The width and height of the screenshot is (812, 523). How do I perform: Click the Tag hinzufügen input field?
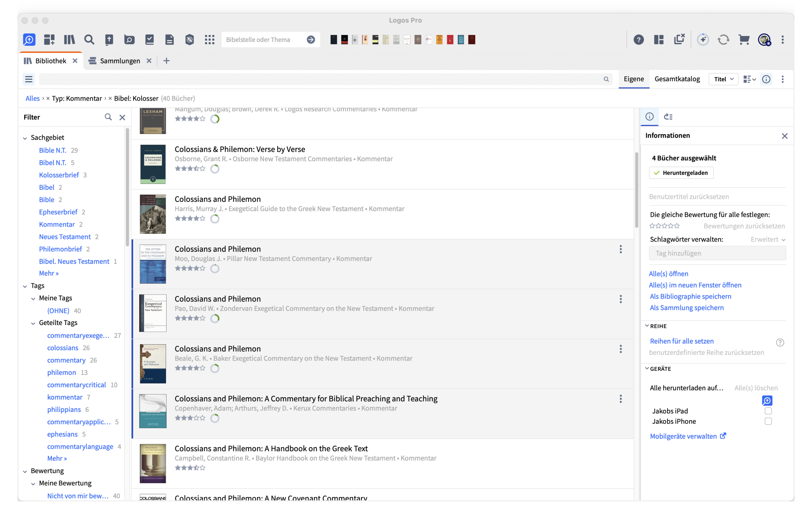717,253
